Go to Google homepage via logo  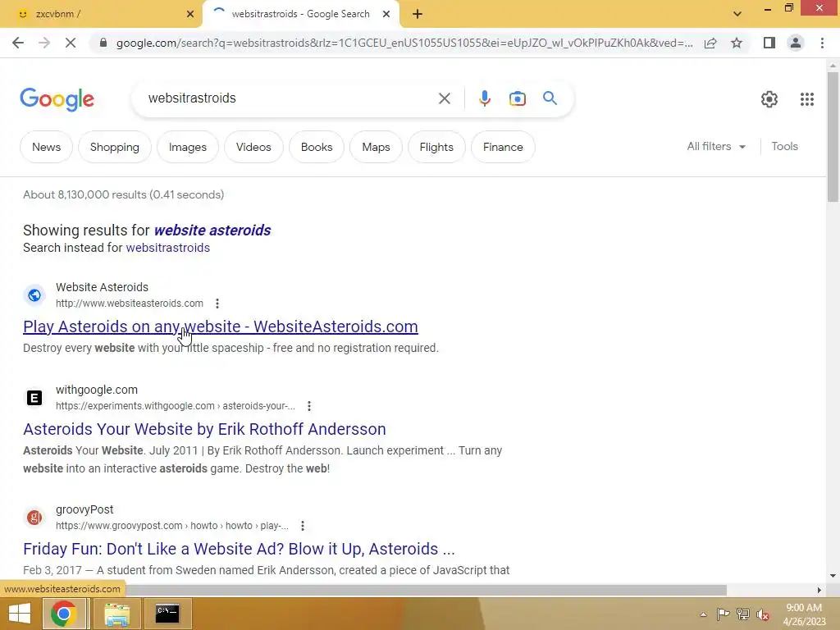(x=57, y=99)
